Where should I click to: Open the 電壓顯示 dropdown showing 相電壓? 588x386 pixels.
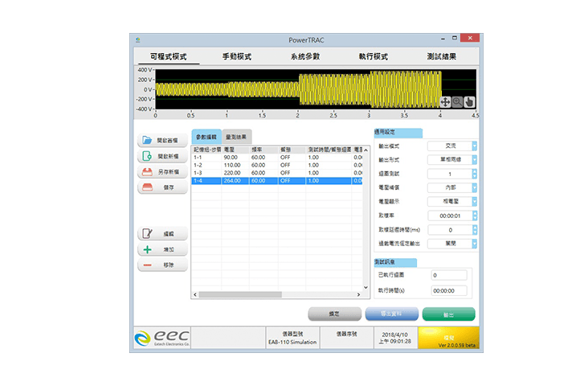475,202
